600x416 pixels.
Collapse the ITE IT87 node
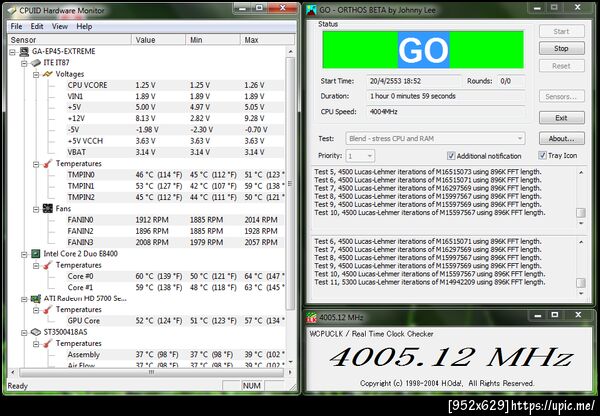[24, 63]
